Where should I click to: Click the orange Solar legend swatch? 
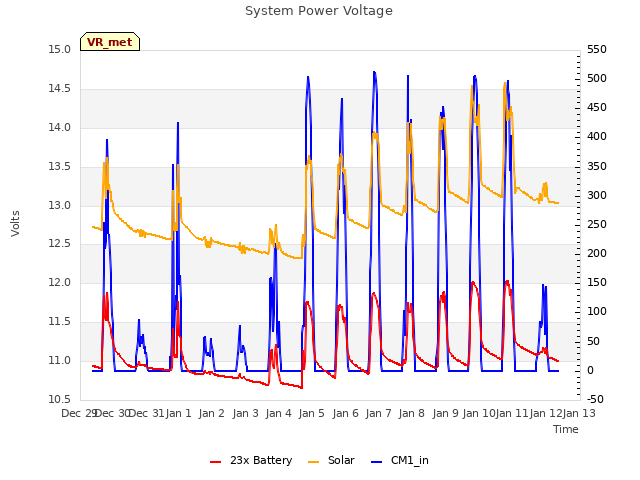(313, 461)
